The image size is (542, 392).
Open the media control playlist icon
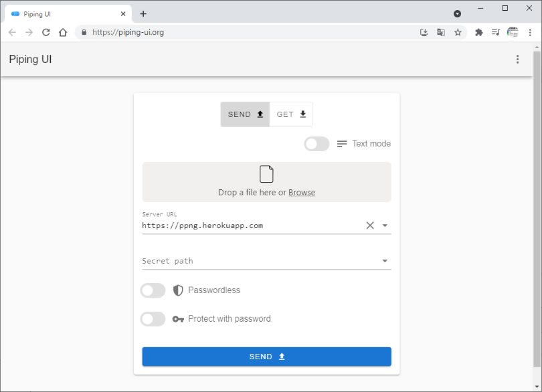tap(496, 33)
